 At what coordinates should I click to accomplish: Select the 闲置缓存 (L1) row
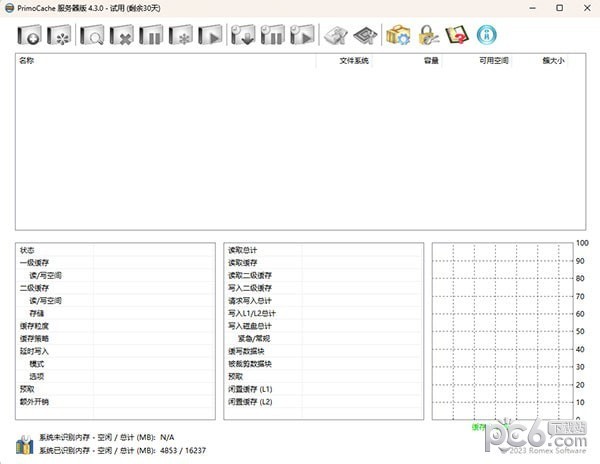coord(324,389)
